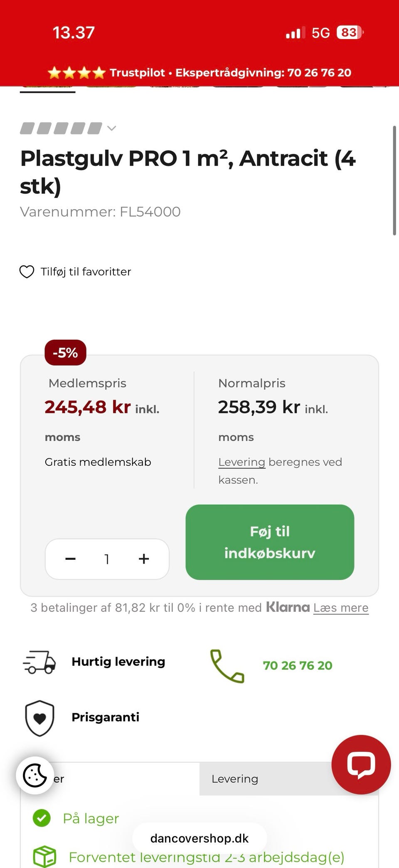399x868 pixels.
Task: Open the live chat bubble
Action: point(361,764)
